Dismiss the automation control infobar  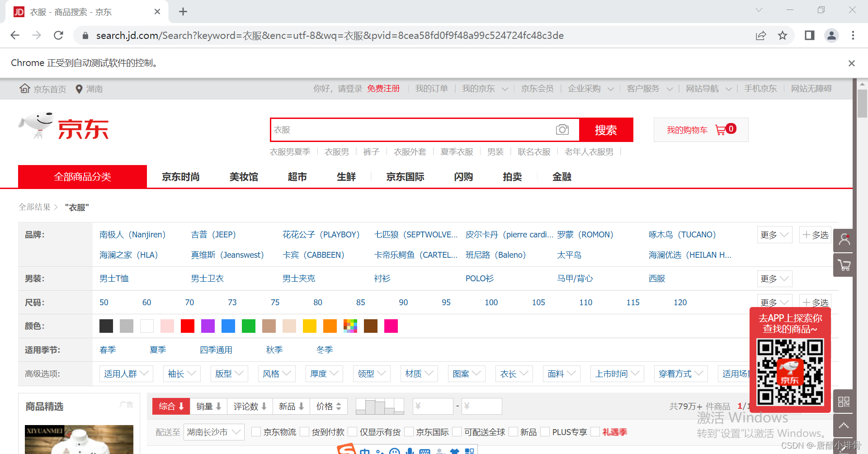pyautogui.click(x=852, y=63)
